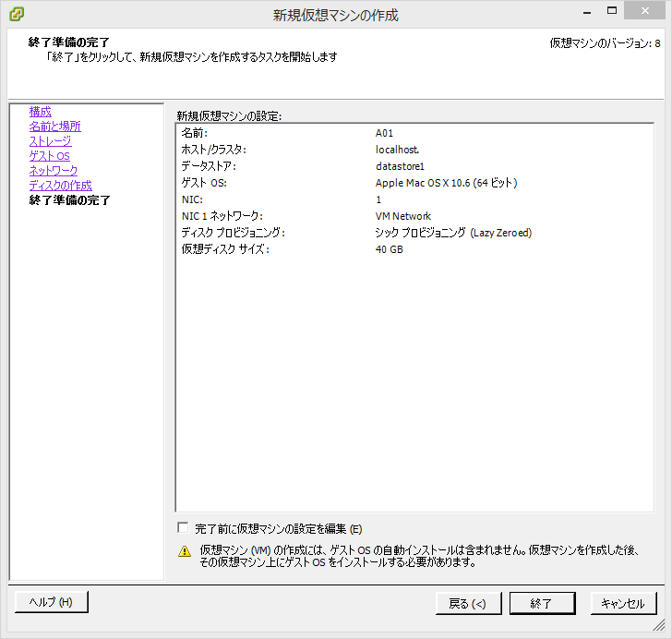The width and height of the screenshot is (672, 639).
Task: Go to the 構成 step link
Action: pos(41,112)
